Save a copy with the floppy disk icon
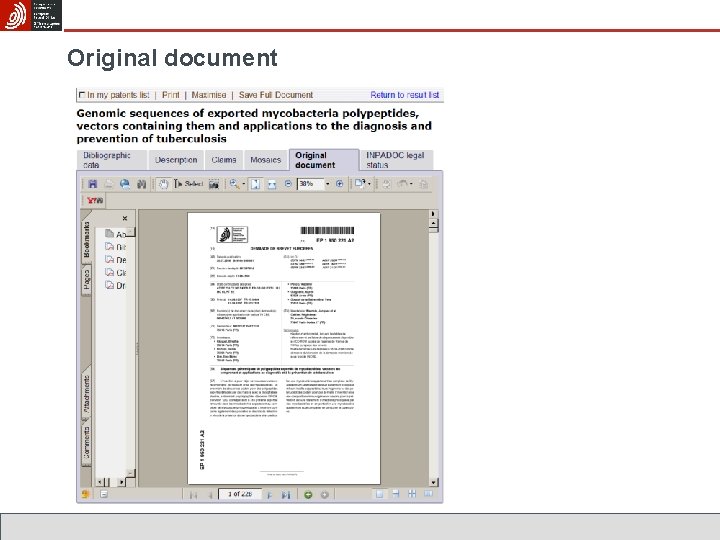The width and height of the screenshot is (720, 540). pyautogui.click(x=92, y=184)
